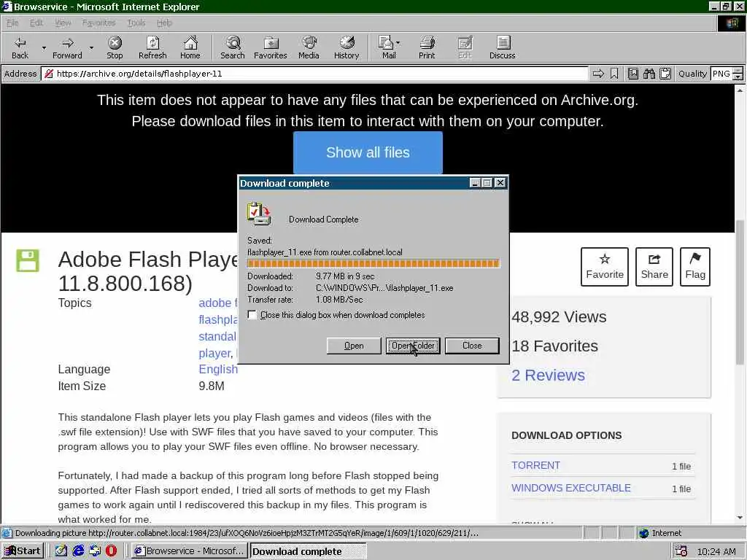Open the Start menu
Screen dimensions: 747x560
(23, 551)
